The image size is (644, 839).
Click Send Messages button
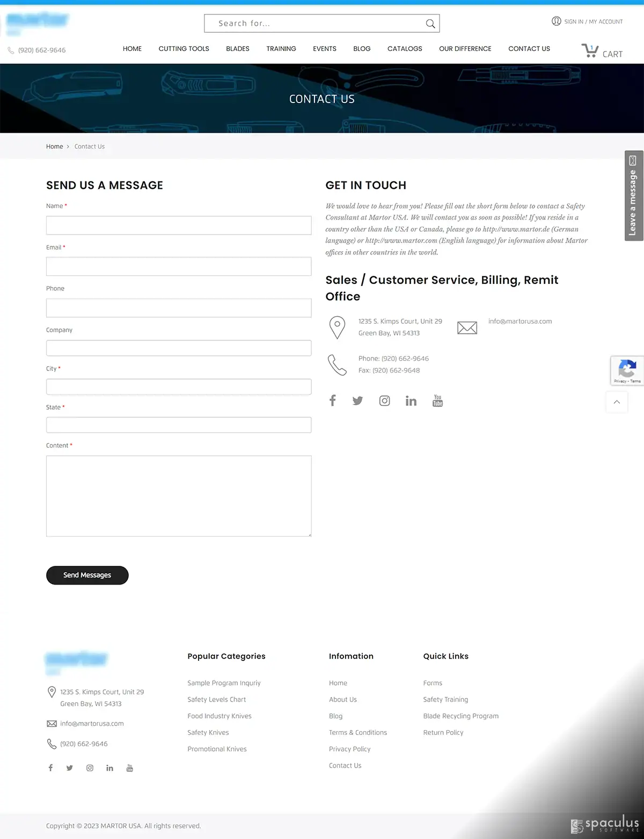[x=87, y=575]
